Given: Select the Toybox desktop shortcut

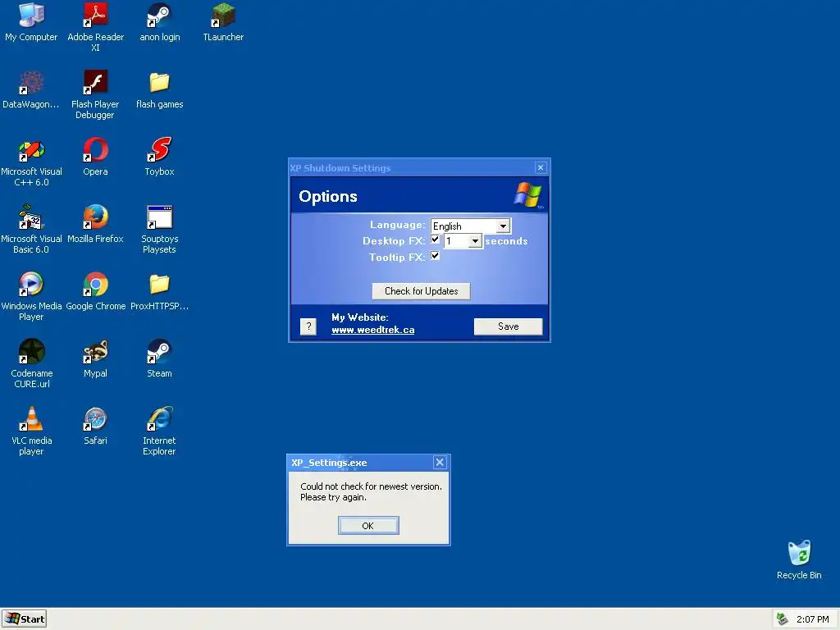Looking at the screenshot, I should (x=159, y=157).
